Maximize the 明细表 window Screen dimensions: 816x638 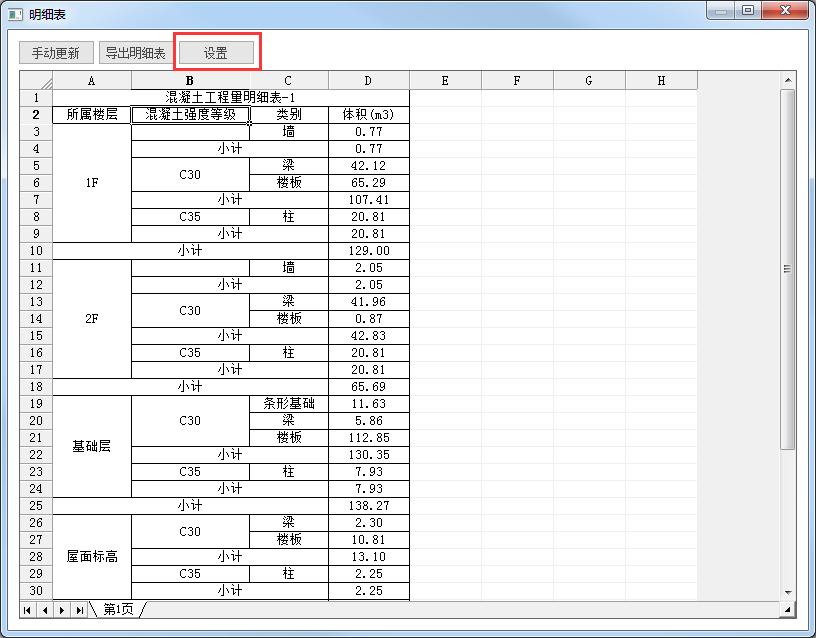(748, 10)
